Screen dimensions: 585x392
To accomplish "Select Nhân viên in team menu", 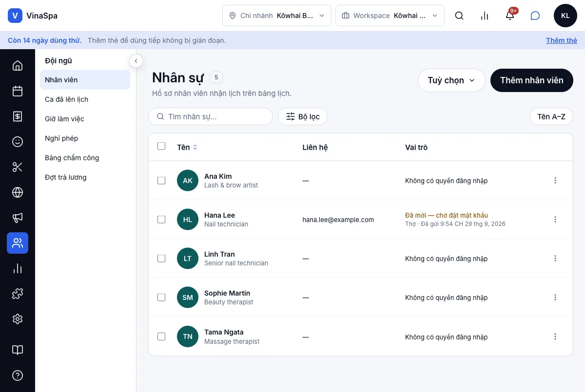I will [85, 80].
